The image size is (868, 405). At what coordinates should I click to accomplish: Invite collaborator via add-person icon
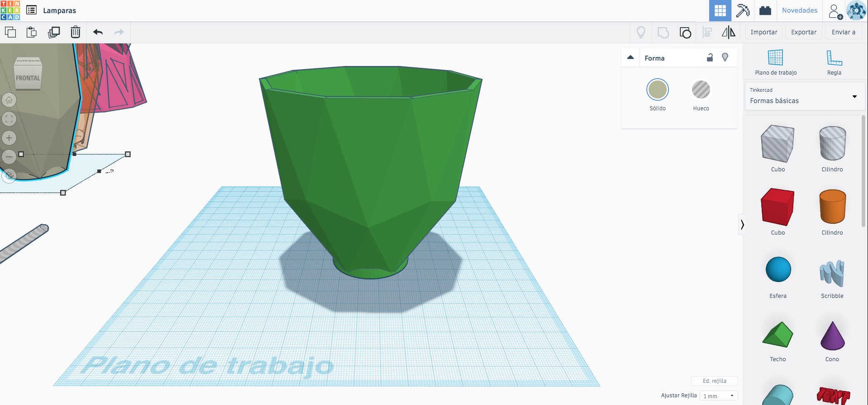click(x=835, y=11)
